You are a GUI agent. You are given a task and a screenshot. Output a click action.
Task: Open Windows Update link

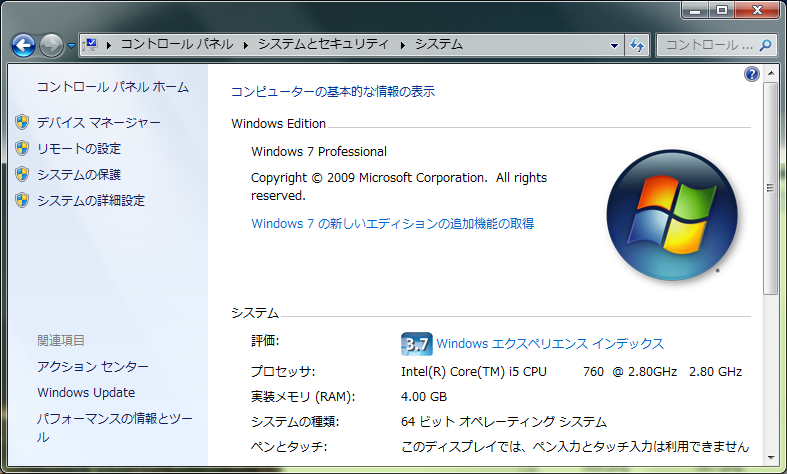[x=86, y=393]
